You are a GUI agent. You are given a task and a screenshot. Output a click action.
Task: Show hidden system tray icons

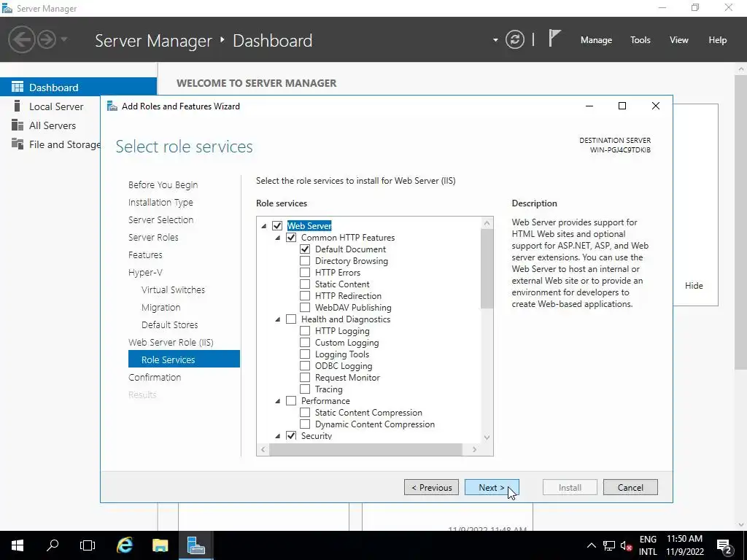591,545
